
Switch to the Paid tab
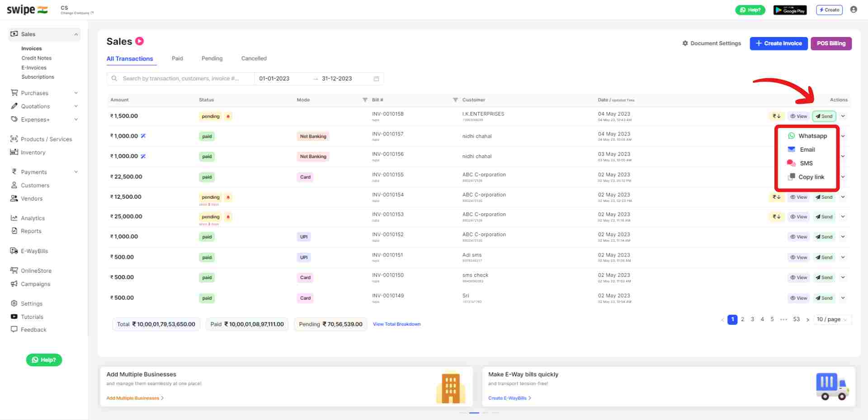click(x=177, y=58)
